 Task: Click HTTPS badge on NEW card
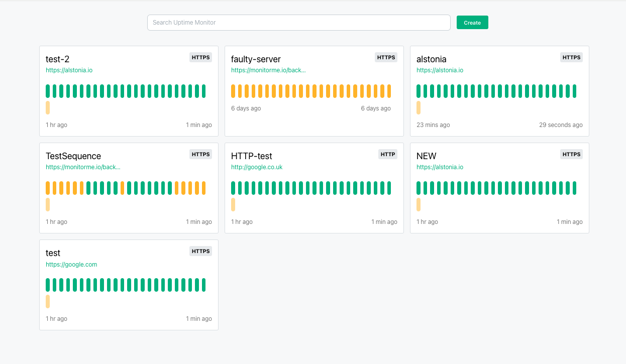tap(572, 154)
